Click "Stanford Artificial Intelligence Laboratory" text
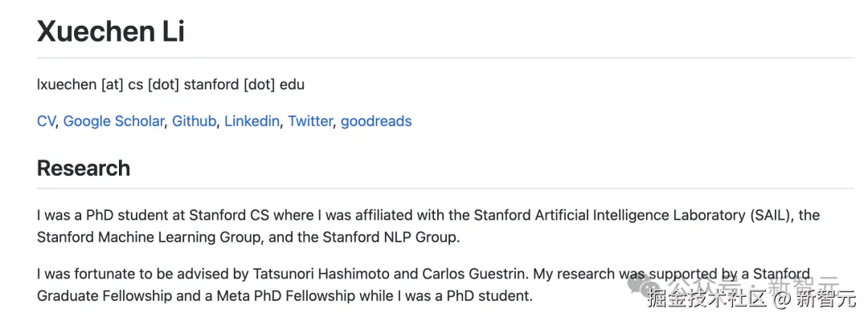Image resolution: width=868 pixels, height=321 pixels. [x=610, y=215]
